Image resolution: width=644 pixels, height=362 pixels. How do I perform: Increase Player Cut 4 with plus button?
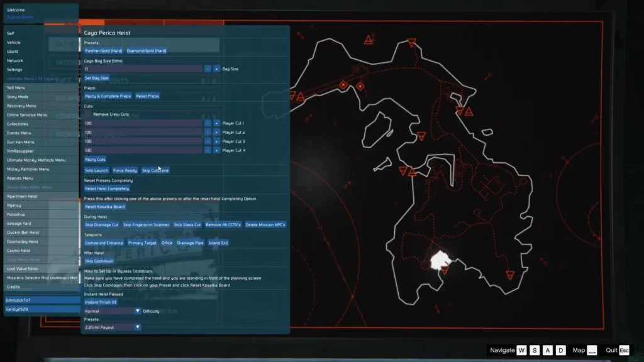[x=216, y=150]
